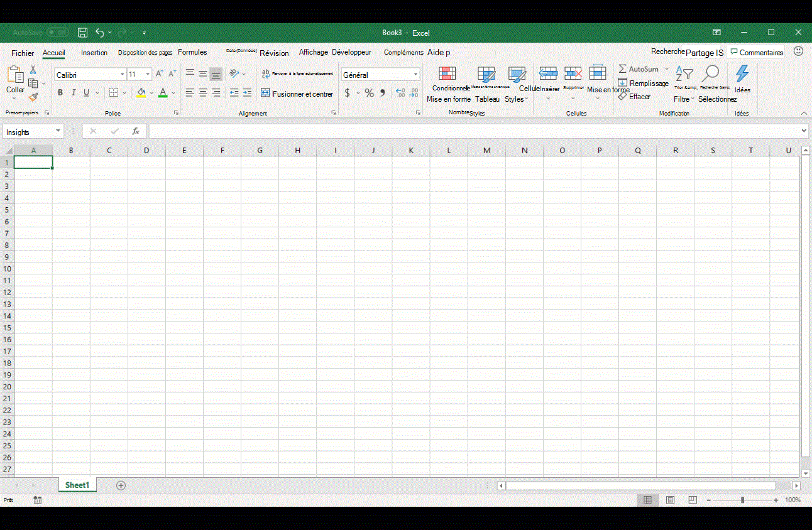Expand the formula bar chevron
The height and width of the screenshot is (530, 812).
[804, 131]
